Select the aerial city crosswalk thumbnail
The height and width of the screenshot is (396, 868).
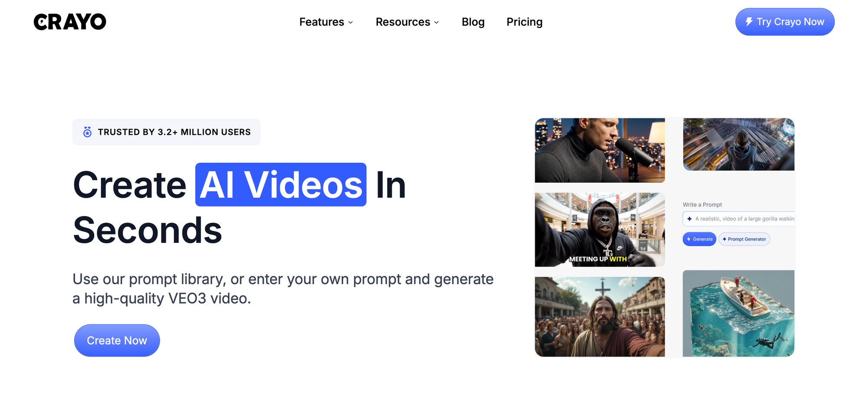click(738, 144)
